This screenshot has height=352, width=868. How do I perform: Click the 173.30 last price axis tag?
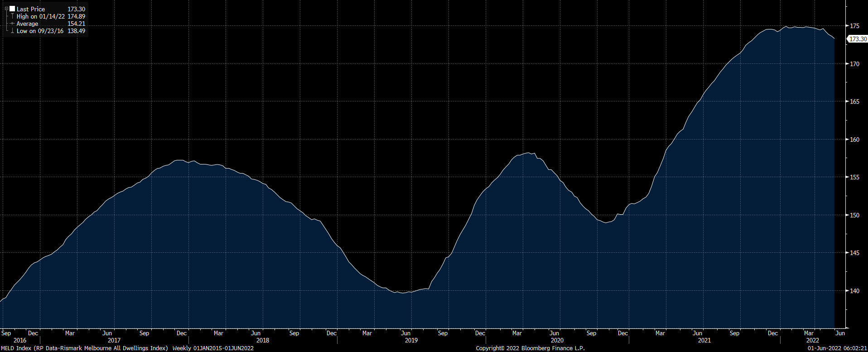coord(858,39)
